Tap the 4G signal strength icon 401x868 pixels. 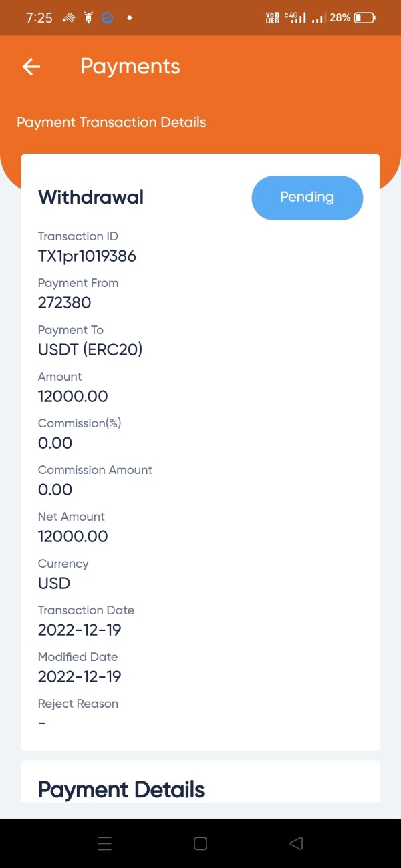[295, 18]
